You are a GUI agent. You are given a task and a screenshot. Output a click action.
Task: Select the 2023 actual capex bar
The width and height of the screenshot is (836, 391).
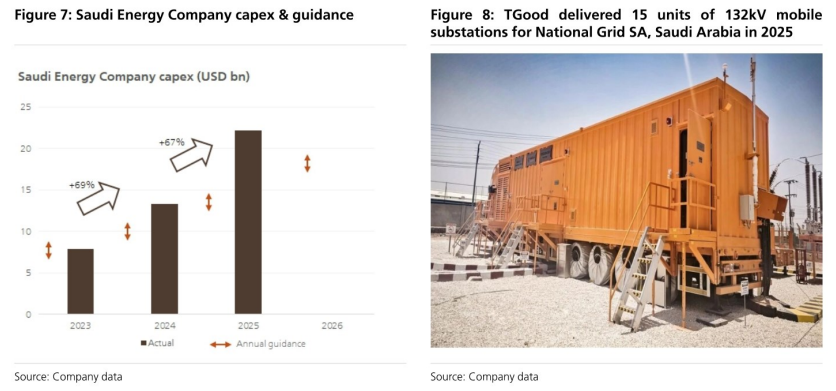coord(81,281)
